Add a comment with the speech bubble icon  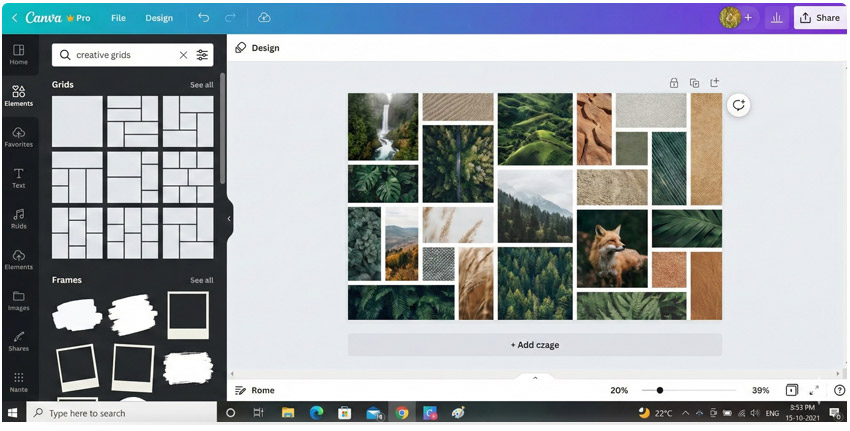(738, 105)
